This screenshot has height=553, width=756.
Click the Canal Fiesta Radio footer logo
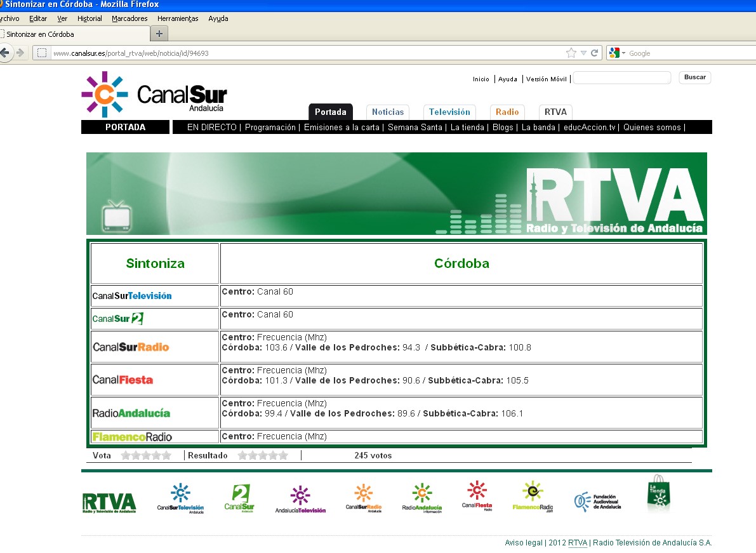click(477, 496)
